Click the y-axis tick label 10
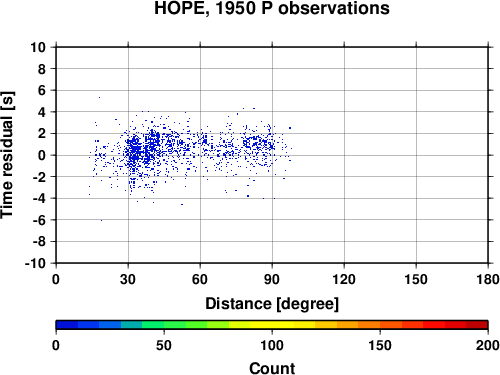 click(38, 47)
